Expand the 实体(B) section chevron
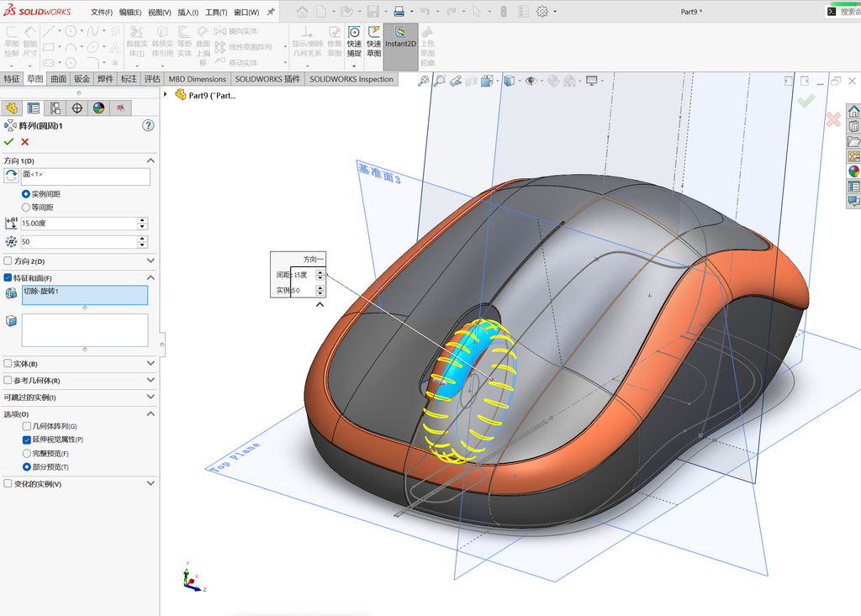 151,363
